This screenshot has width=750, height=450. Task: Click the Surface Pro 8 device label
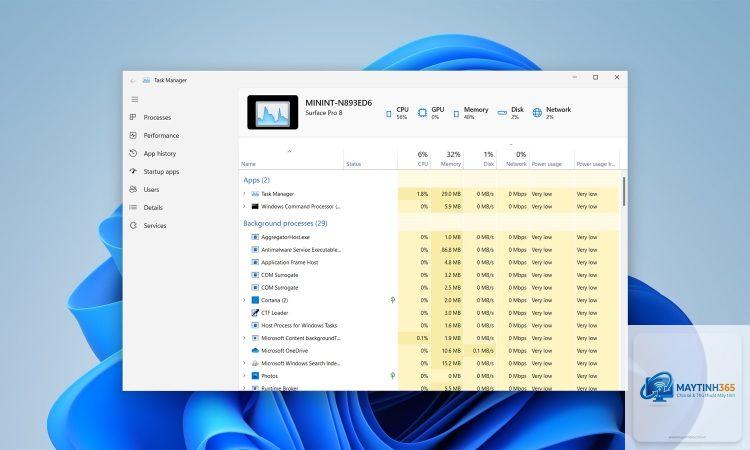[x=324, y=113]
